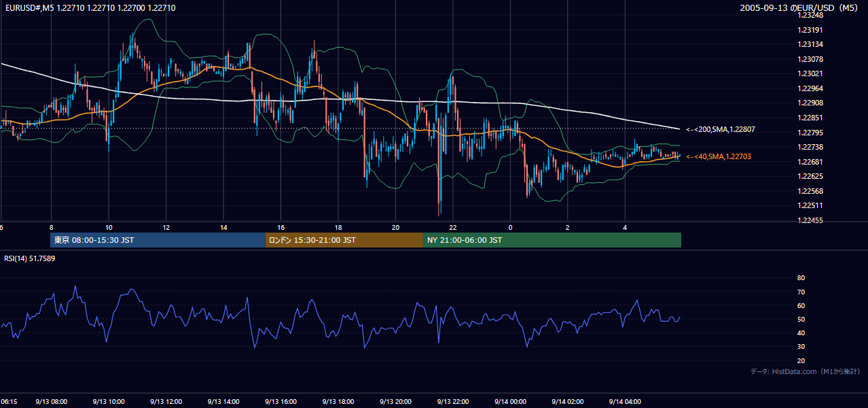This screenshot has width=868, height=408.
Task: Click the 9/14 02:00 time axis label
Action: click(568, 402)
